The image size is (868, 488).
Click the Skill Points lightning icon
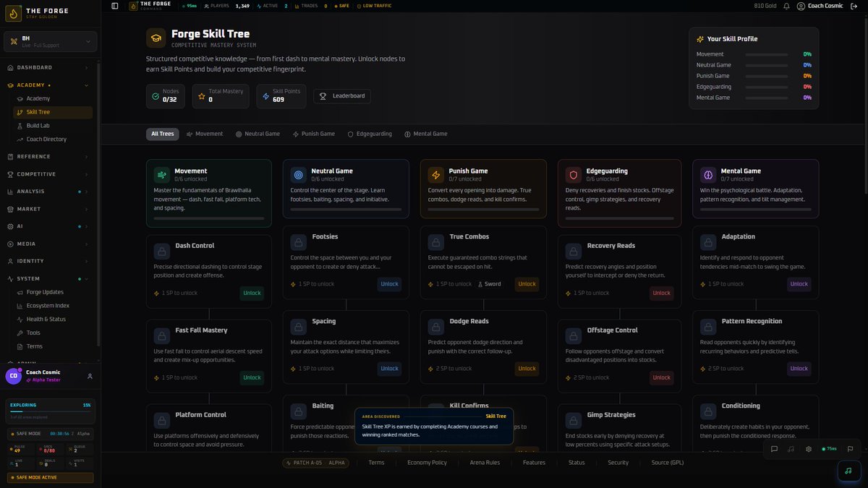click(x=266, y=96)
